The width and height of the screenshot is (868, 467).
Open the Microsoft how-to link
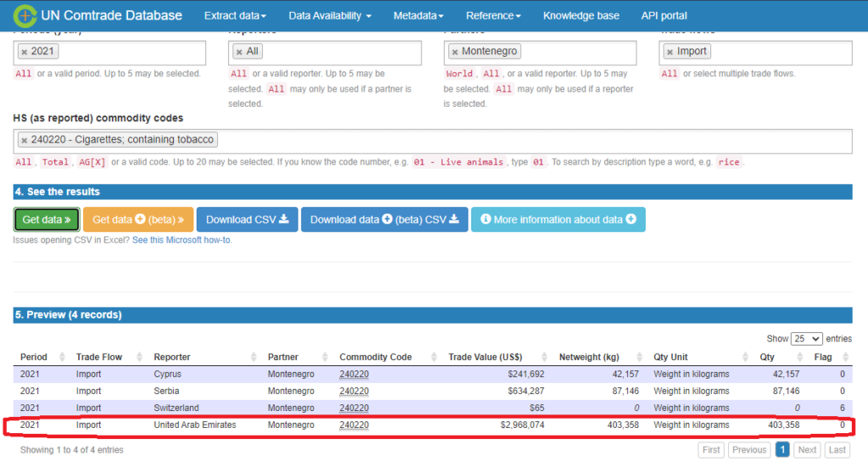(x=181, y=240)
